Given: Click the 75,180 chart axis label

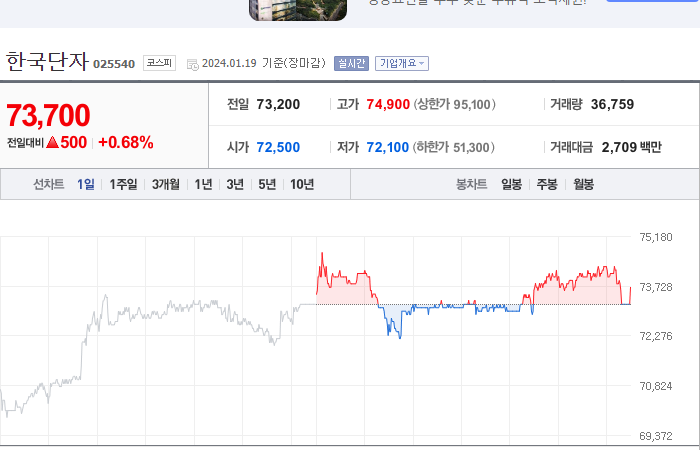Looking at the screenshot, I should click(656, 237).
